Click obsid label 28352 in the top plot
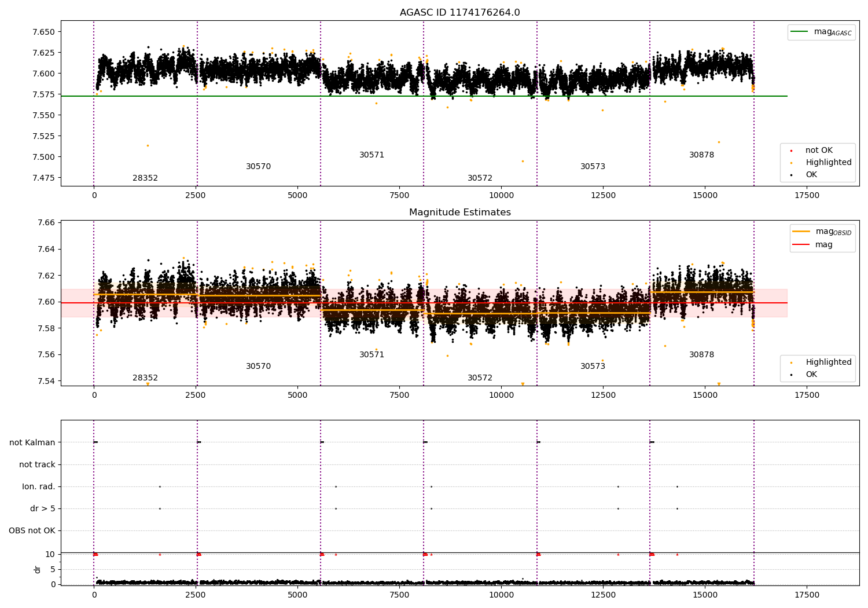This screenshot has height=608, width=868. (145, 178)
